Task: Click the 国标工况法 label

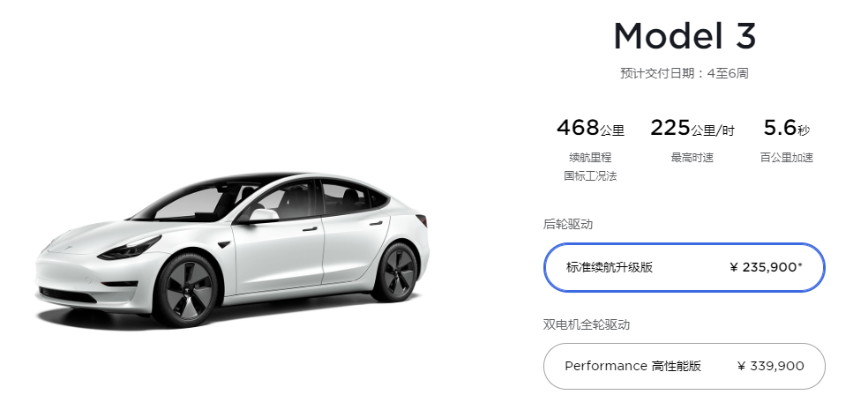Action: pyautogui.click(x=590, y=176)
